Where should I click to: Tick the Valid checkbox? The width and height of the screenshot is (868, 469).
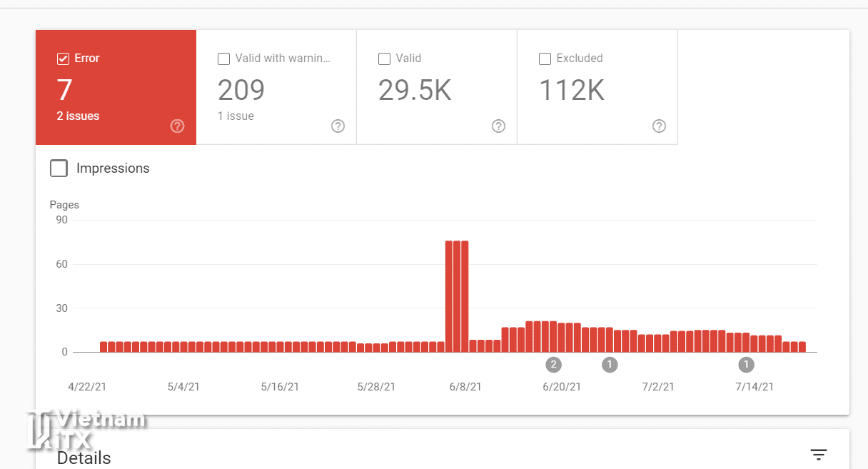pos(384,59)
